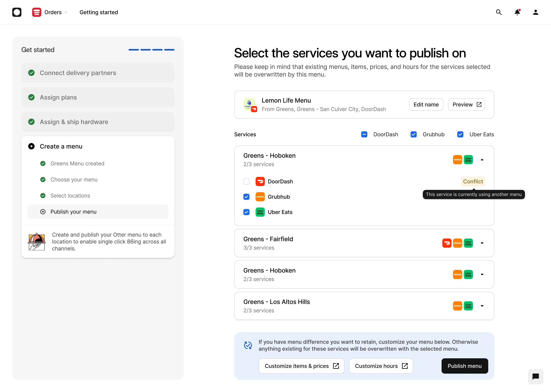Click the green check beside Choose your menu
Screen dimensions: 551x392
[43, 180]
